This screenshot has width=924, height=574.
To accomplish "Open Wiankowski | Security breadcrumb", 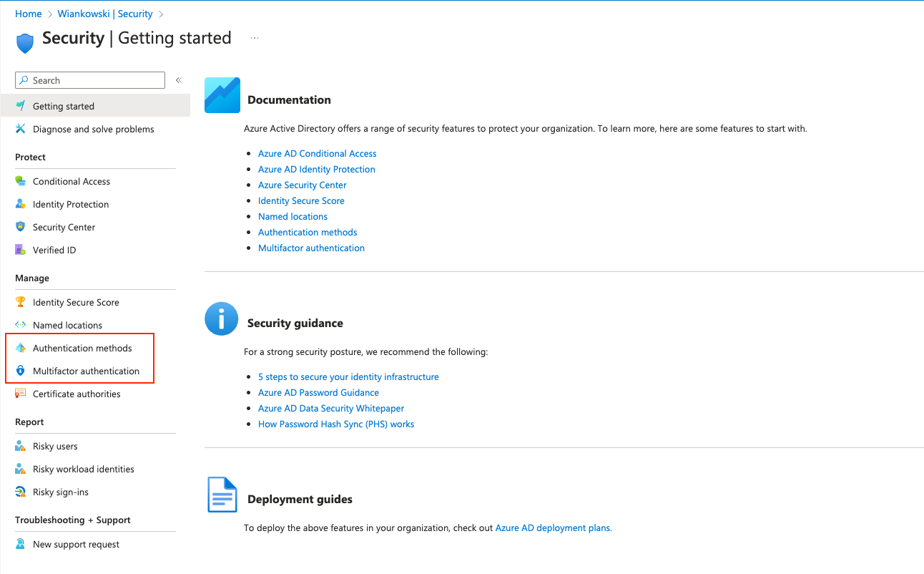I will [x=105, y=14].
